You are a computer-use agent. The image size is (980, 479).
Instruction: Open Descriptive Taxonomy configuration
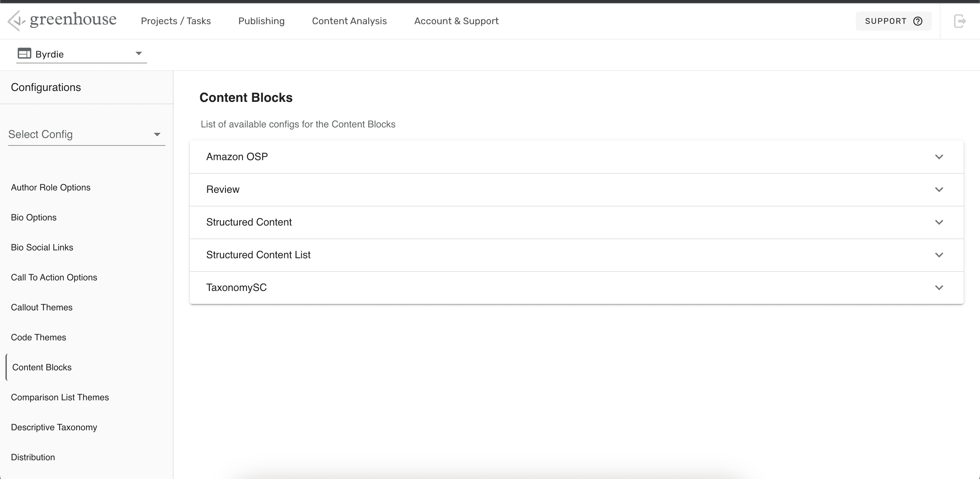[x=54, y=427]
